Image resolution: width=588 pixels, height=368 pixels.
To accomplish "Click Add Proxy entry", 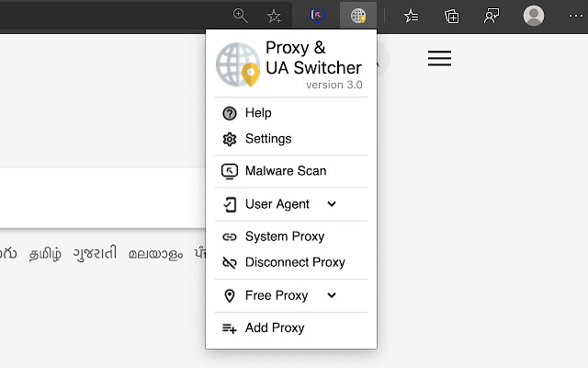I will (275, 328).
